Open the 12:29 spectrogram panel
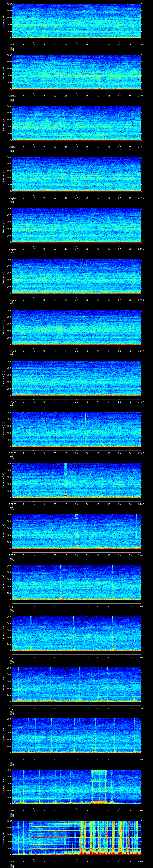 pos(76,327)
